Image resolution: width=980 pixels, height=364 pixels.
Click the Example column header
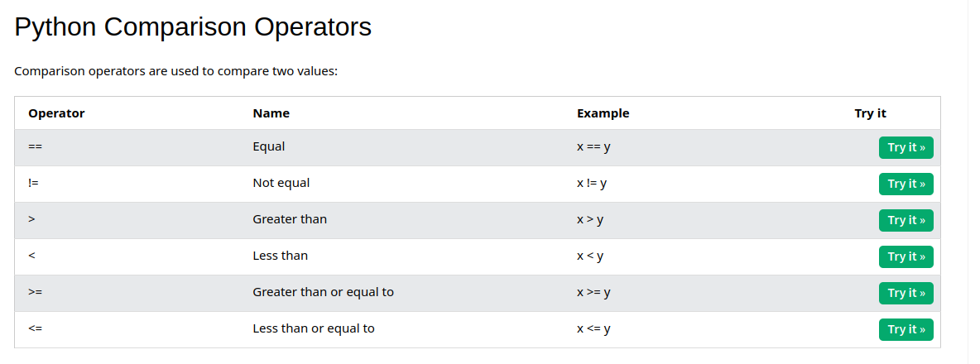(x=603, y=113)
